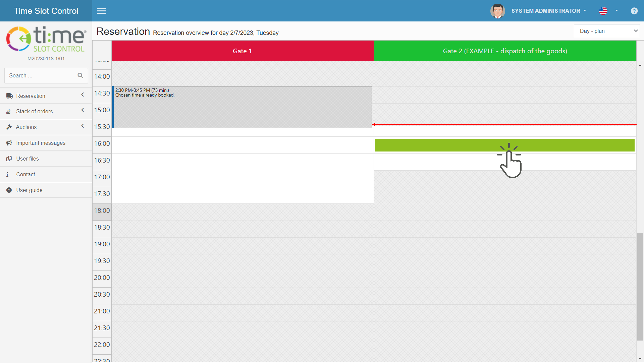The width and height of the screenshot is (644, 363).
Task: Click the search magnifier icon
Action: 80,75
